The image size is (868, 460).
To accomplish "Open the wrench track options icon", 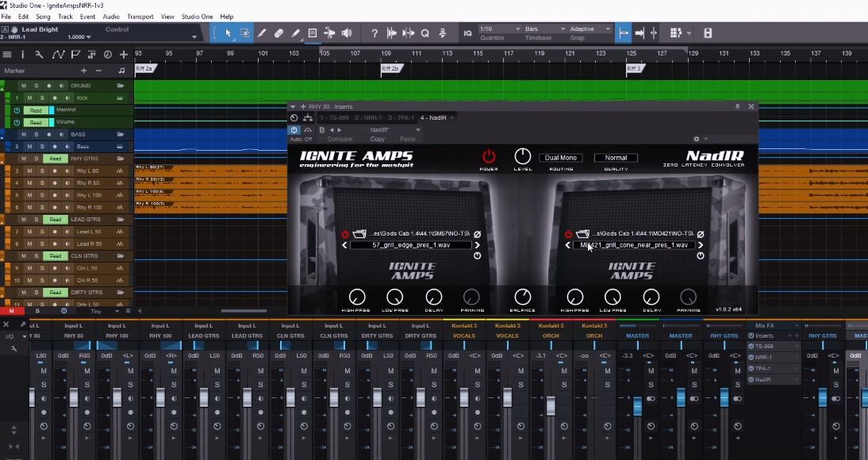I will pos(39,54).
